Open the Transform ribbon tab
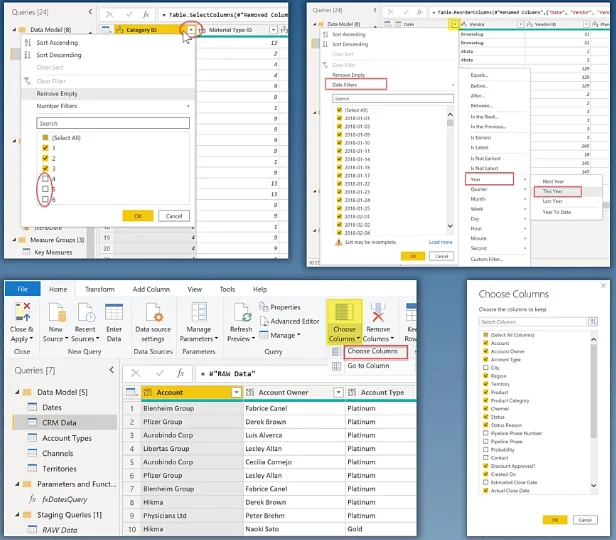Image resolution: width=616 pixels, height=540 pixels. click(x=100, y=289)
